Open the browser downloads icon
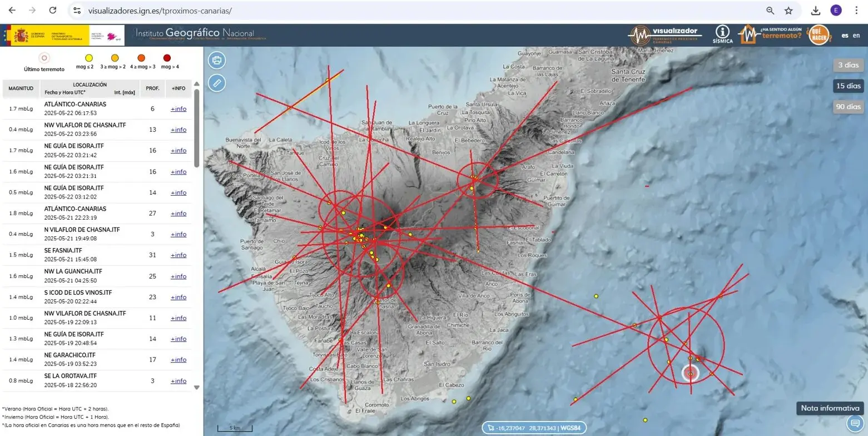 click(x=816, y=11)
